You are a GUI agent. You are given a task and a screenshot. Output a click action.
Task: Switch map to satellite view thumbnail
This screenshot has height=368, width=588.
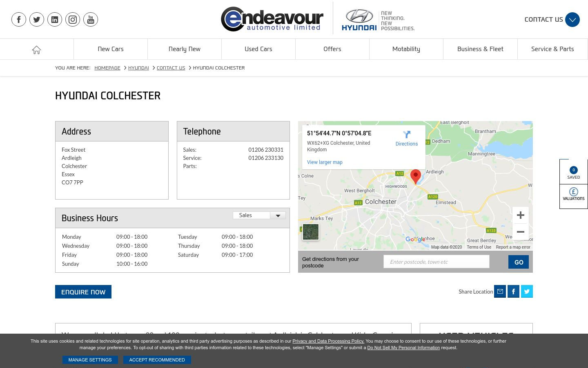click(x=311, y=232)
